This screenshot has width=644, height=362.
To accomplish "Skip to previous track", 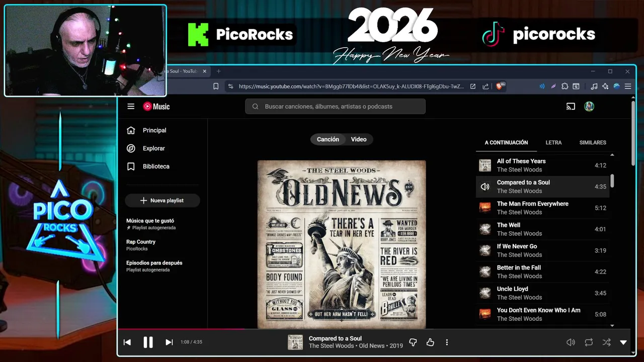I will pyautogui.click(x=127, y=342).
